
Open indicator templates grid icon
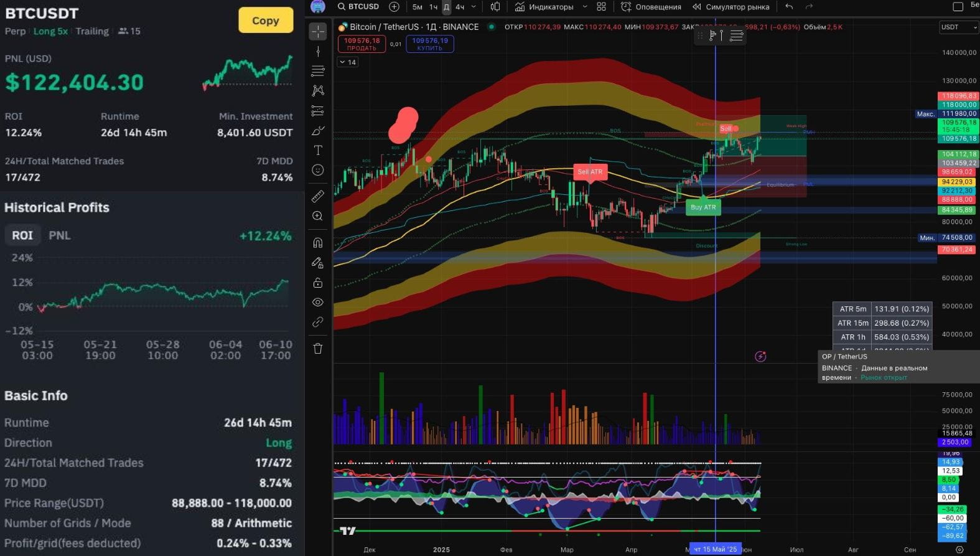click(x=601, y=7)
